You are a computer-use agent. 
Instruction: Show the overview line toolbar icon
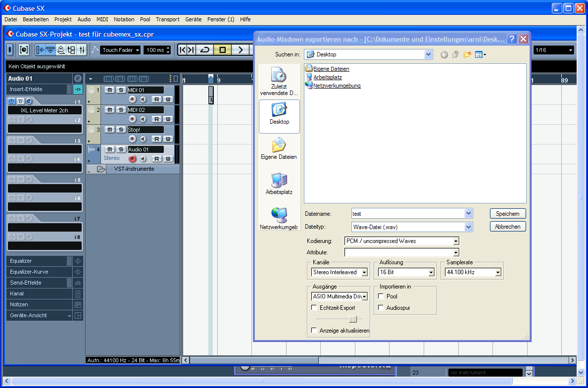click(61, 50)
